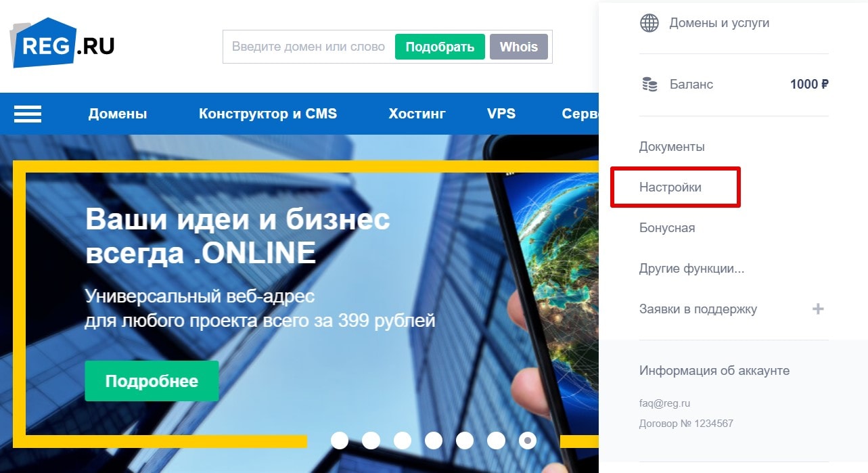Expand Другие функции... menu entry
Image resolution: width=868 pixels, height=473 pixels.
pyautogui.click(x=691, y=269)
